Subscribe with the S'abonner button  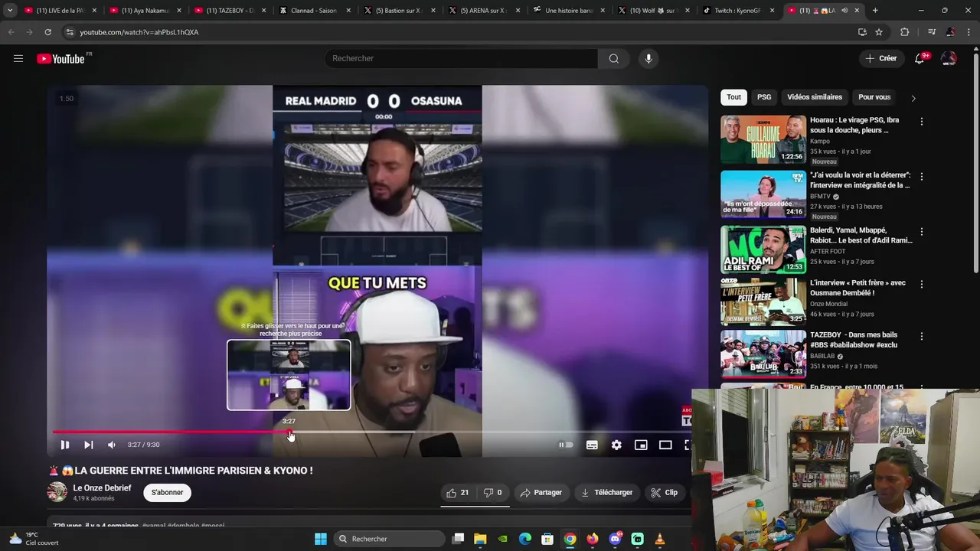[x=167, y=493]
